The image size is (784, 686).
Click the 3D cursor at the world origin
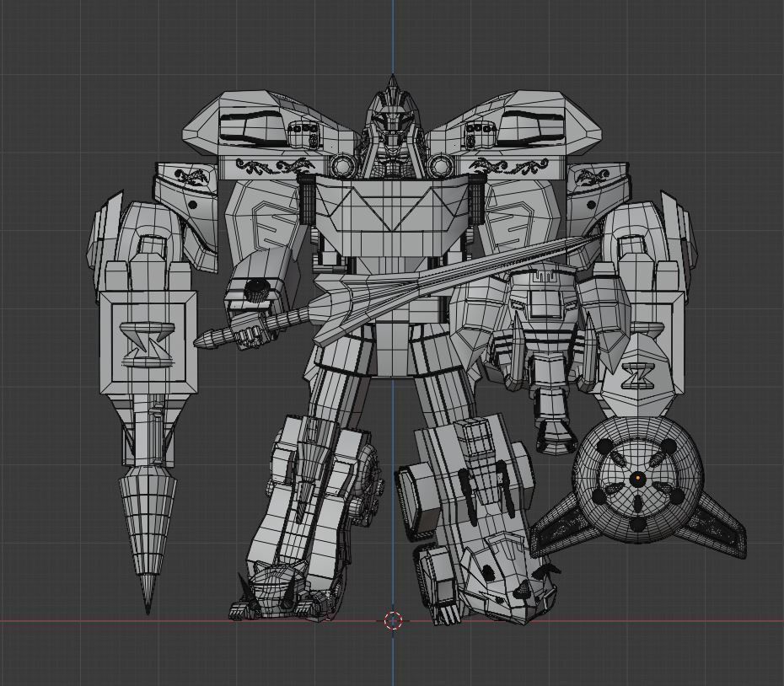[393, 620]
